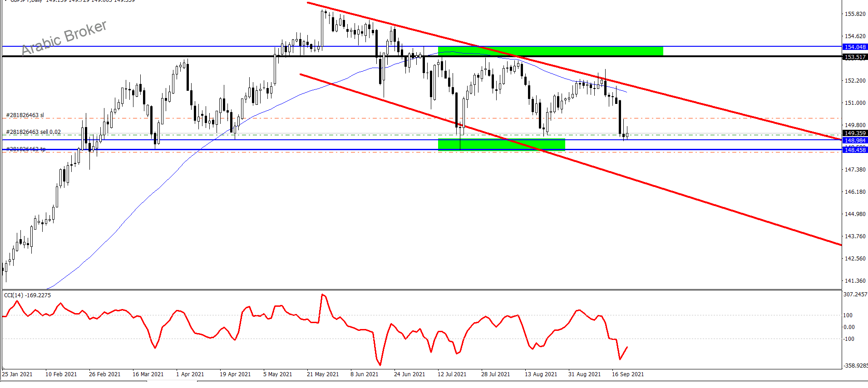
Task: Select the CCI scale level 0.00
Action: coord(849,327)
